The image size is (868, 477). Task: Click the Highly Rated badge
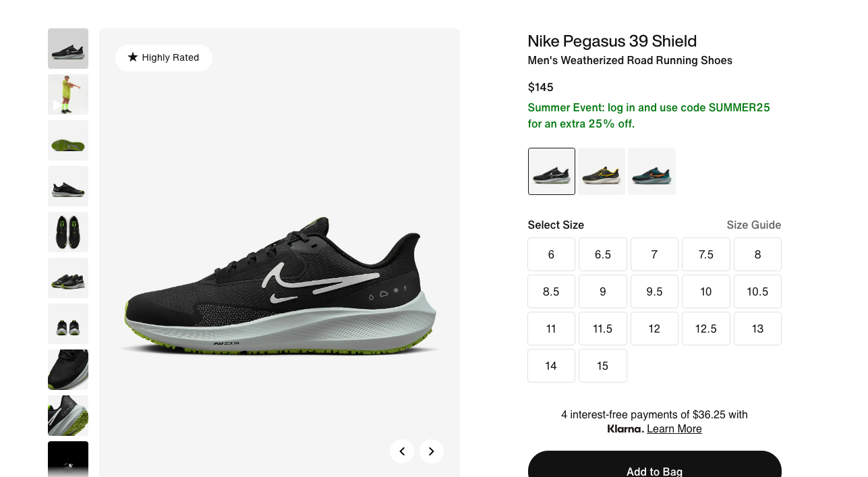point(164,58)
